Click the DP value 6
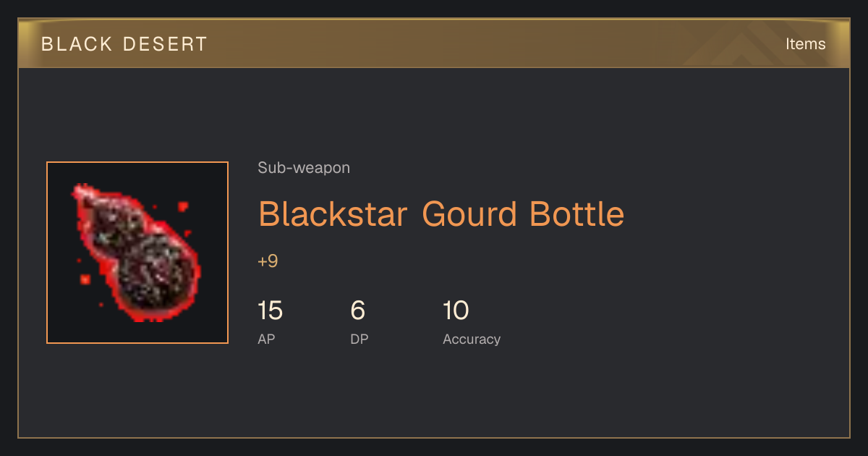 tap(358, 311)
